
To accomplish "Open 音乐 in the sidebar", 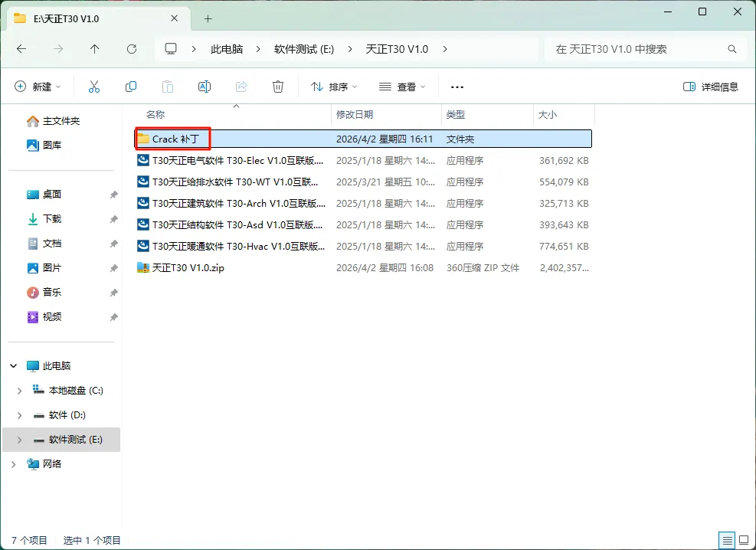I will (44, 293).
